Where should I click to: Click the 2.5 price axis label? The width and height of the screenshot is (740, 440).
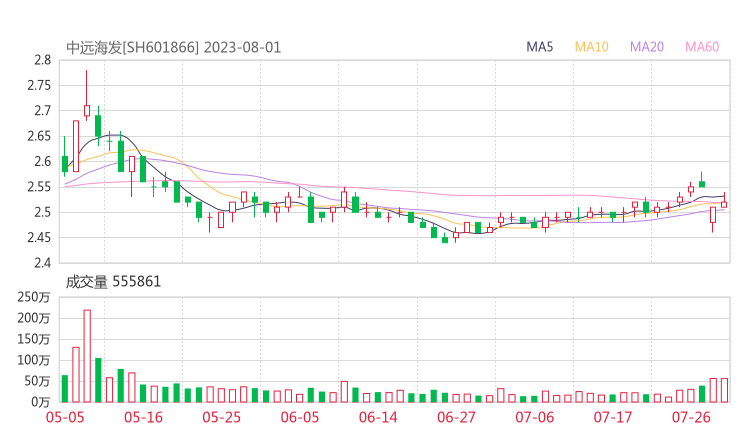point(41,212)
